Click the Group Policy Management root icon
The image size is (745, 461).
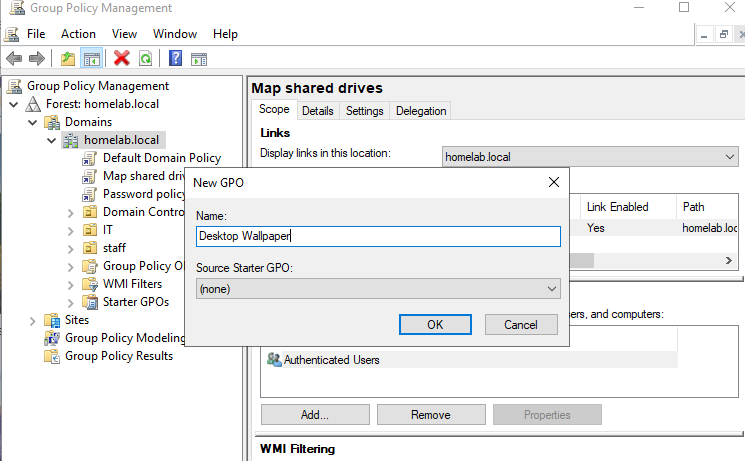pyautogui.click(x=15, y=86)
